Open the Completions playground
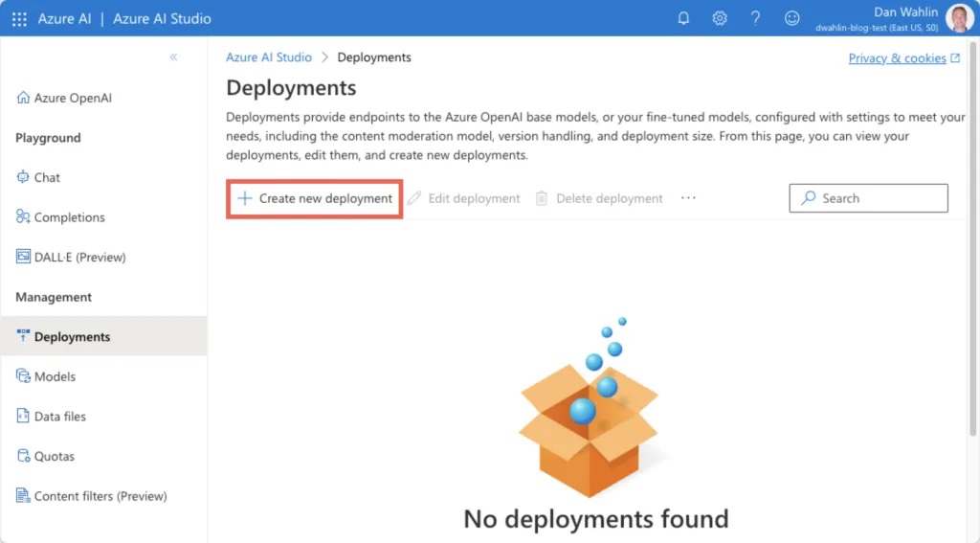The width and height of the screenshot is (980, 543). click(69, 217)
